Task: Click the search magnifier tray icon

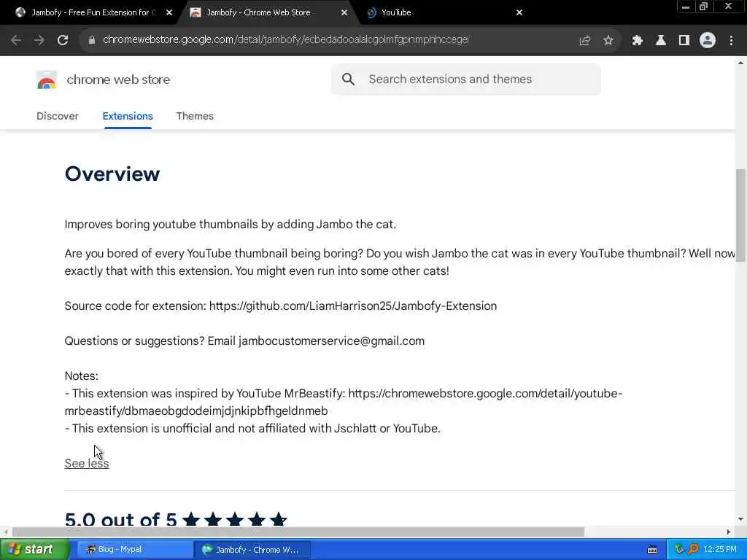Action: click(693, 550)
